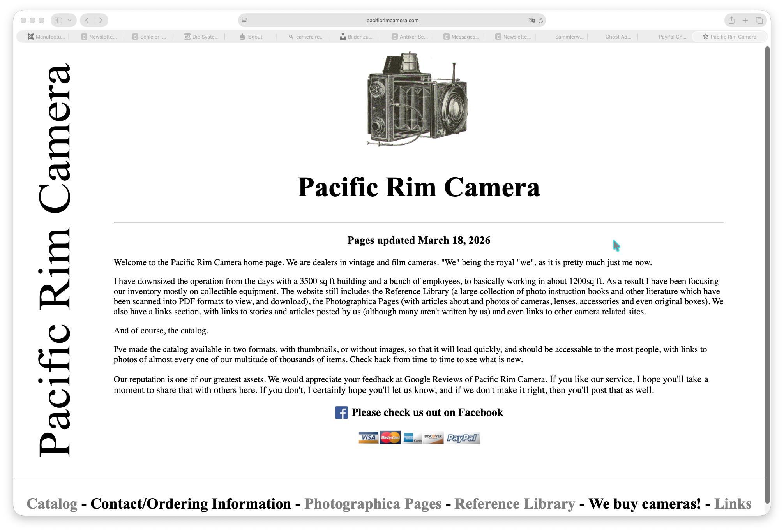The image size is (784, 532).
Task: Expand the sidebar tab group dropdown arrow
Action: point(69,20)
